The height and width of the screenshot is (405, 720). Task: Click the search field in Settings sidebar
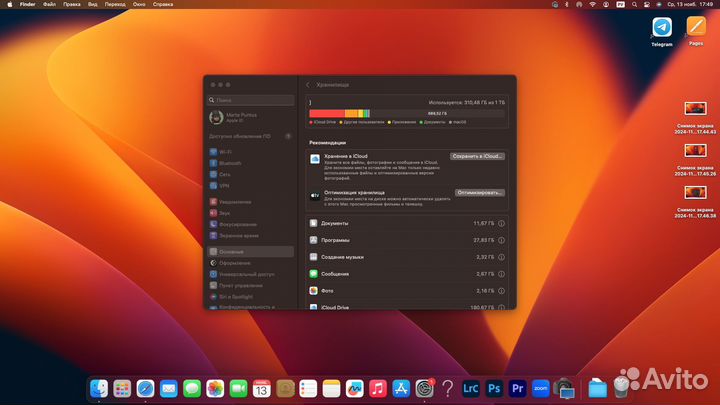(251, 100)
